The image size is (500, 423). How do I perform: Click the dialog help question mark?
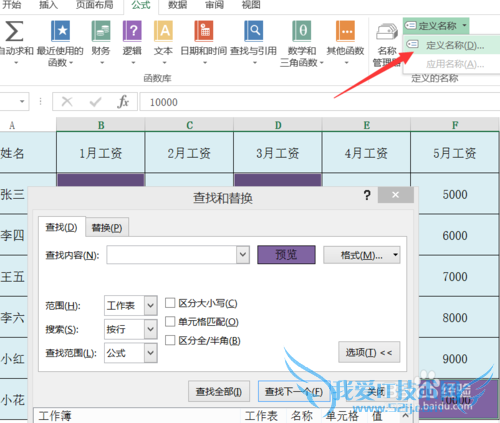(367, 195)
